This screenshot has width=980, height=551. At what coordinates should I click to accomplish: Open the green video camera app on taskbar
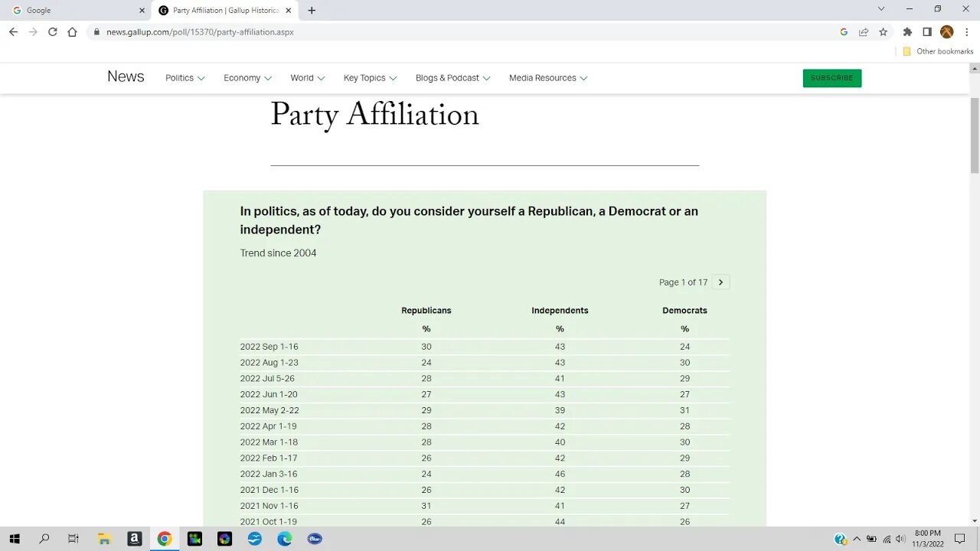click(194, 539)
